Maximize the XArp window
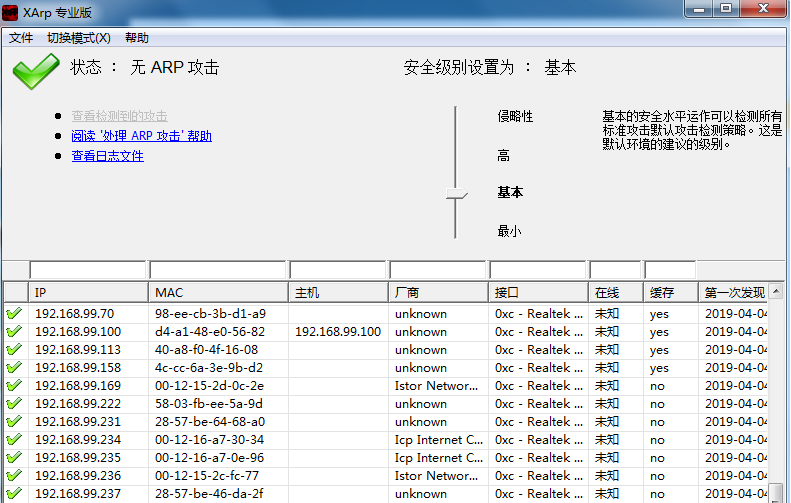Viewport: 791px width, 503px height. pyautogui.click(x=726, y=9)
